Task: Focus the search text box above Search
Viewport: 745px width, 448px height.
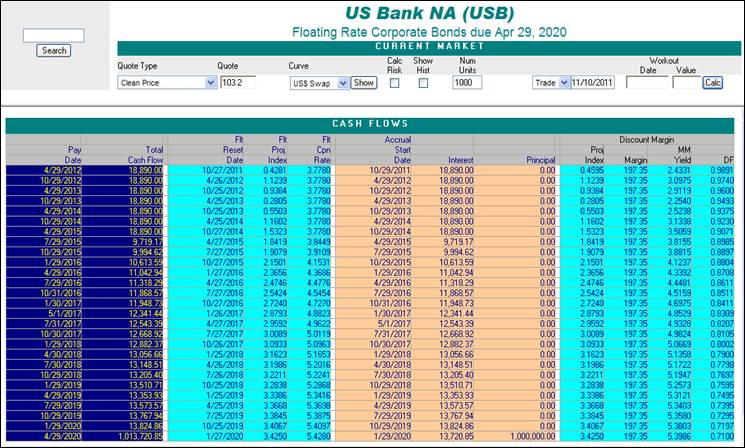Action: 54,35
